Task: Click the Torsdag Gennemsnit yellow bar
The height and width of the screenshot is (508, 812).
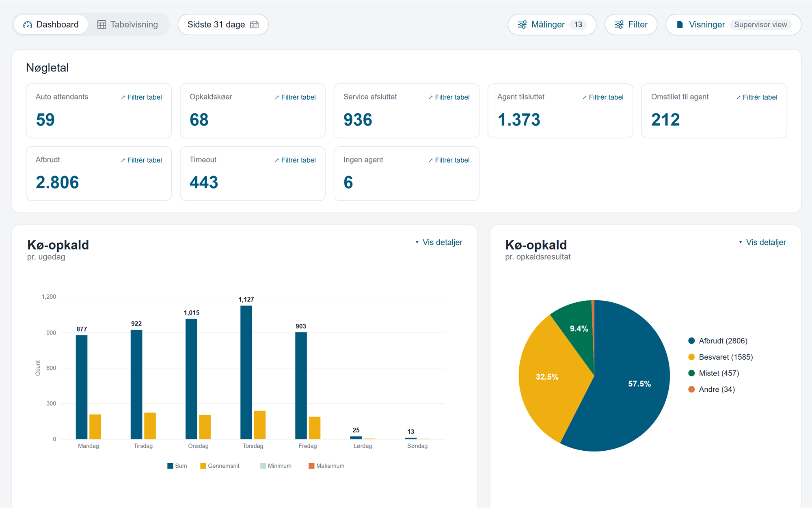Action: (260, 425)
